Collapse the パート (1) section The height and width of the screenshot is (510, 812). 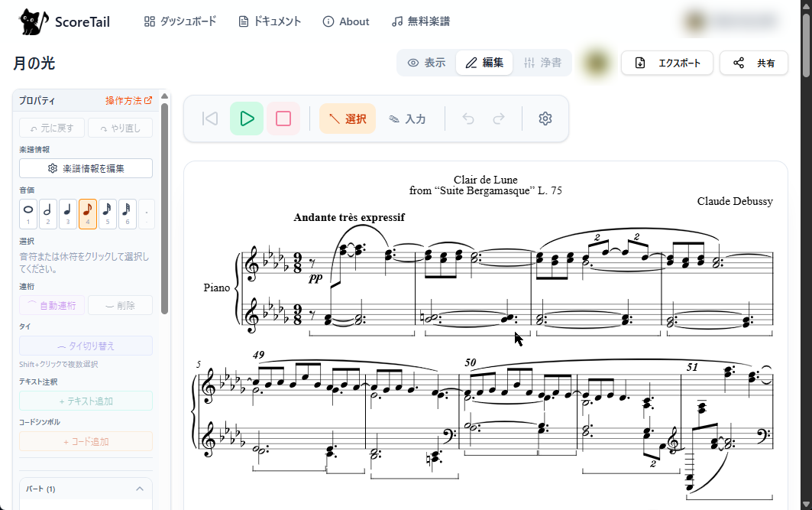[x=140, y=489]
